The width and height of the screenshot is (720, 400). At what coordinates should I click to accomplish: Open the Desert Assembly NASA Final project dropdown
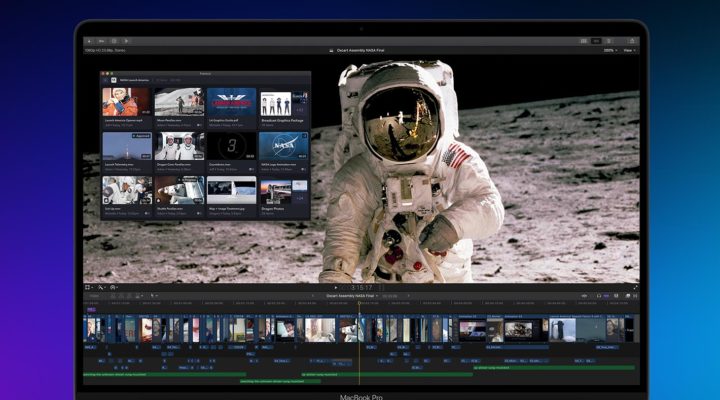[x=352, y=296]
